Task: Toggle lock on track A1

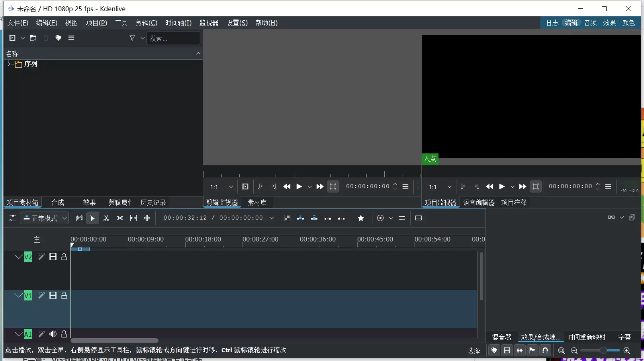Action: pos(64,334)
